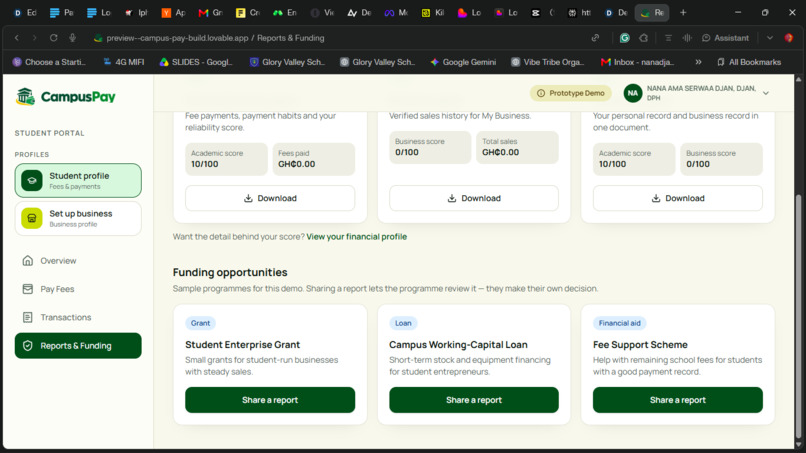Click the browser forward arrow
Screen dimensions: 806x453
click(34, 38)
